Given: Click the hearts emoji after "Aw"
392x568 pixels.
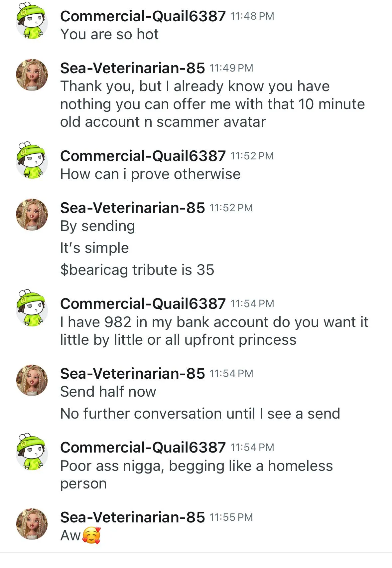Looking at the screenshot, I should pyautogui.click(x=91, y=536).
